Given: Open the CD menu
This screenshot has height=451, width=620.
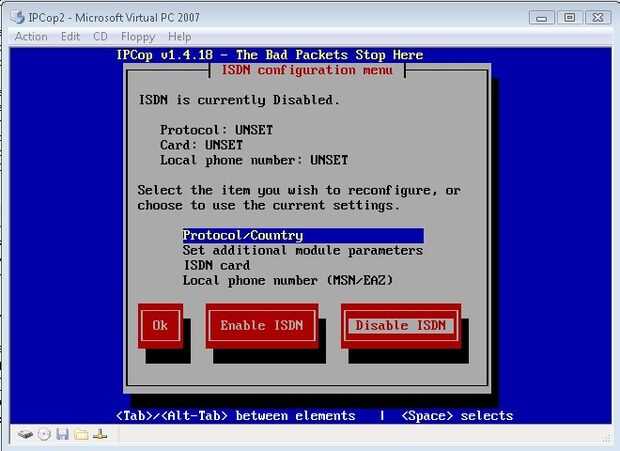Looking at the screenshot, I should pos(100,37).
